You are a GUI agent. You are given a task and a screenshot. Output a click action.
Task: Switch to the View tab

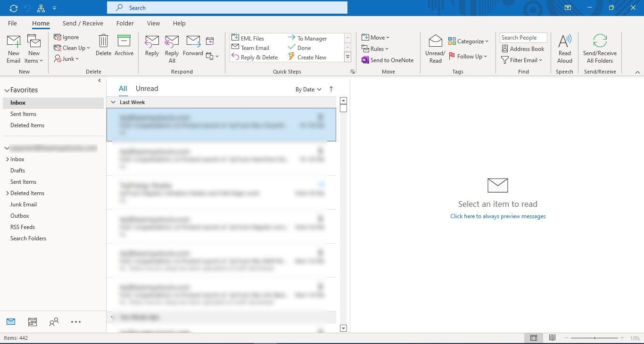(x=153, y=23)
